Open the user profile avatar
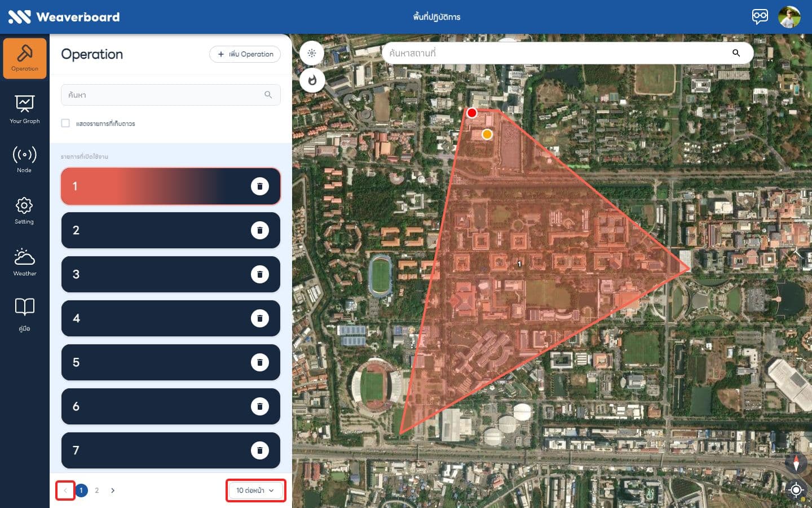Screen dimensions: 812x508 789,17
